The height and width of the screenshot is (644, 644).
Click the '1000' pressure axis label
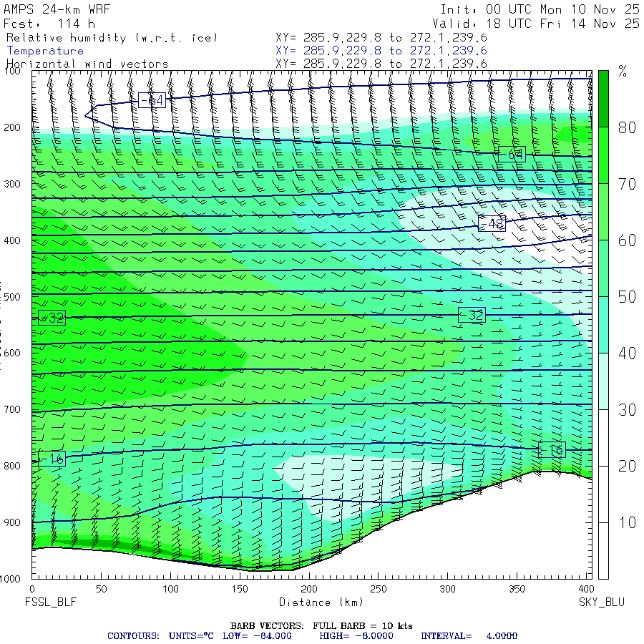pyautogui.click(x=10, y=579)
